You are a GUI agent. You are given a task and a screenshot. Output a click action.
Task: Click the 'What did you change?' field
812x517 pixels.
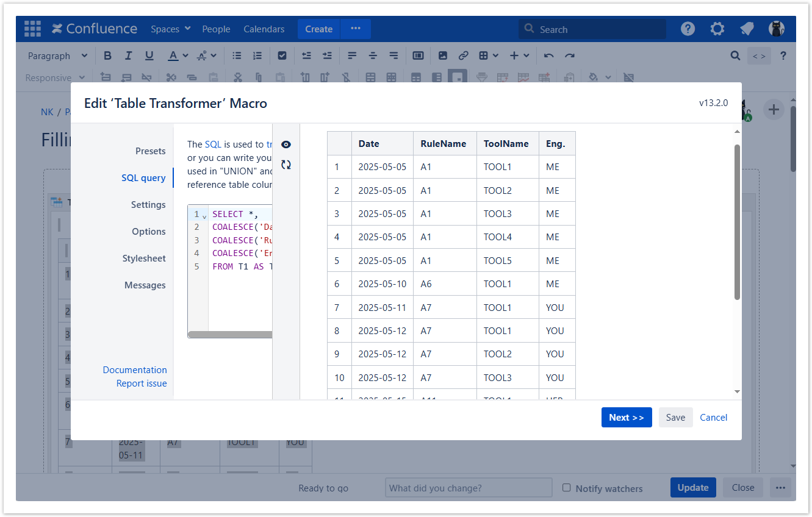pyautogui.click(x=469, y=488)
